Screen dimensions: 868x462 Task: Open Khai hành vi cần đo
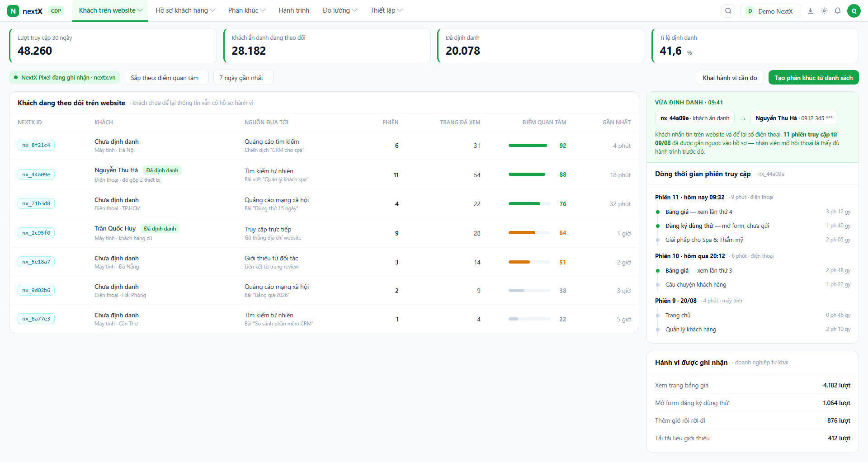(730, 78)
